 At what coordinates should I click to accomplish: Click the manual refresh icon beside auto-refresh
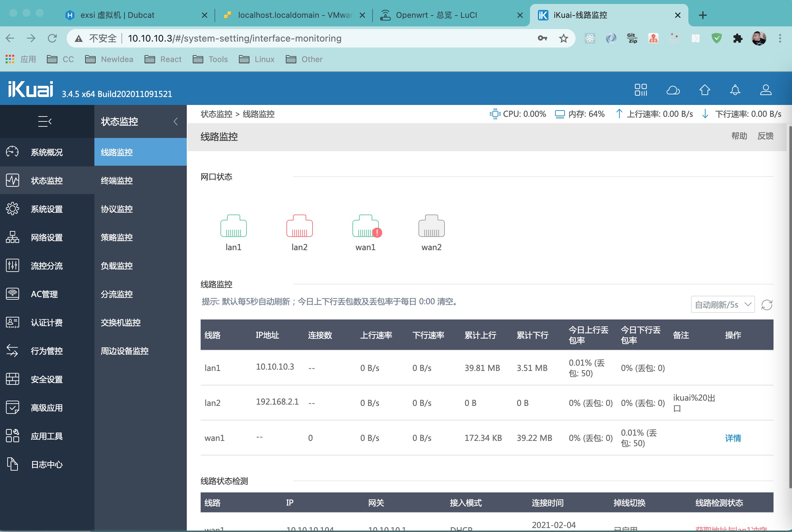[767, 305]
